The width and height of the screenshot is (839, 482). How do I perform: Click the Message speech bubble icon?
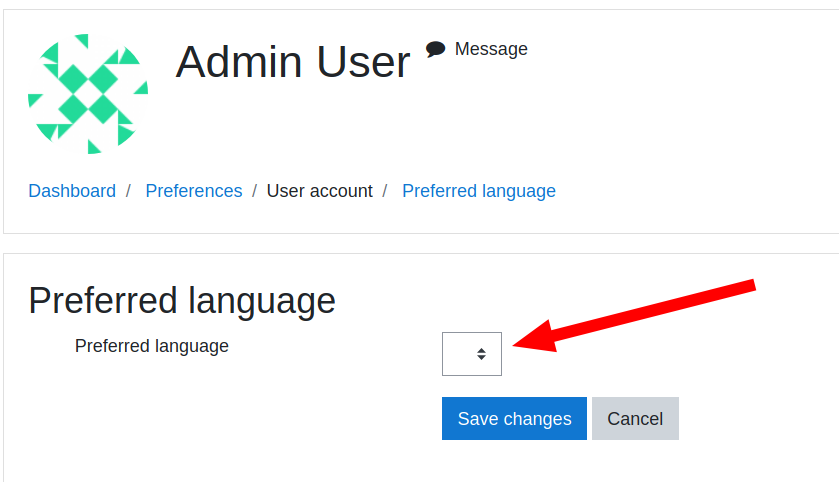(436, 49)
